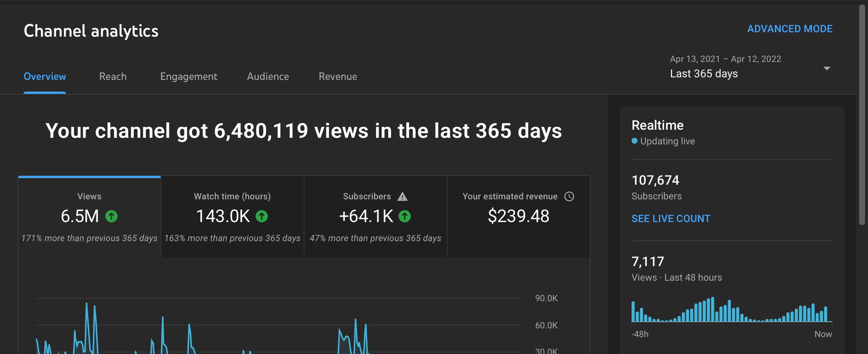
Task: Switch to the Reach tab
Action: click(x=113, y=77)
